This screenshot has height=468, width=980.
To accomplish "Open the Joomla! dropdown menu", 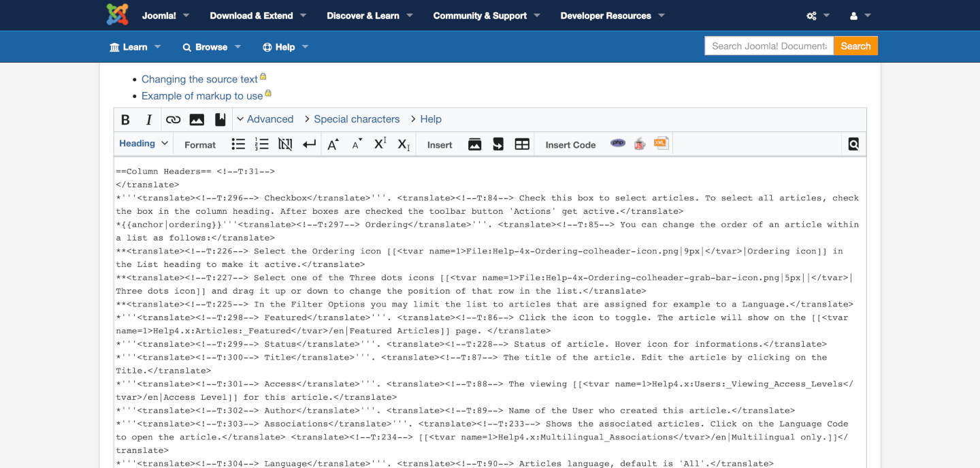I will pyautogui.click(x=165, y=16).
